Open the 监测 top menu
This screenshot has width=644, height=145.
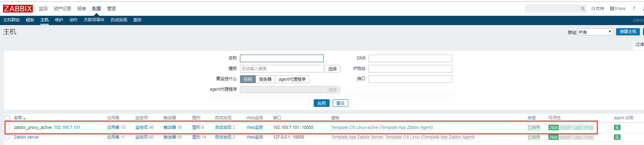coord(43,9)
